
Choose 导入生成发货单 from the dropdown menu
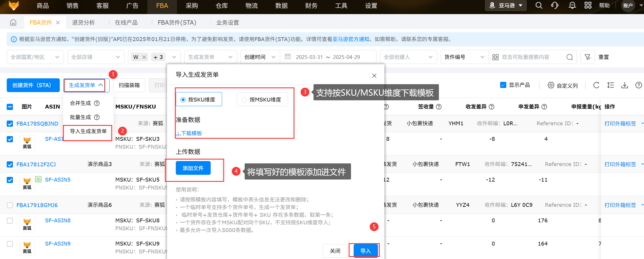(x=88, y=131)
